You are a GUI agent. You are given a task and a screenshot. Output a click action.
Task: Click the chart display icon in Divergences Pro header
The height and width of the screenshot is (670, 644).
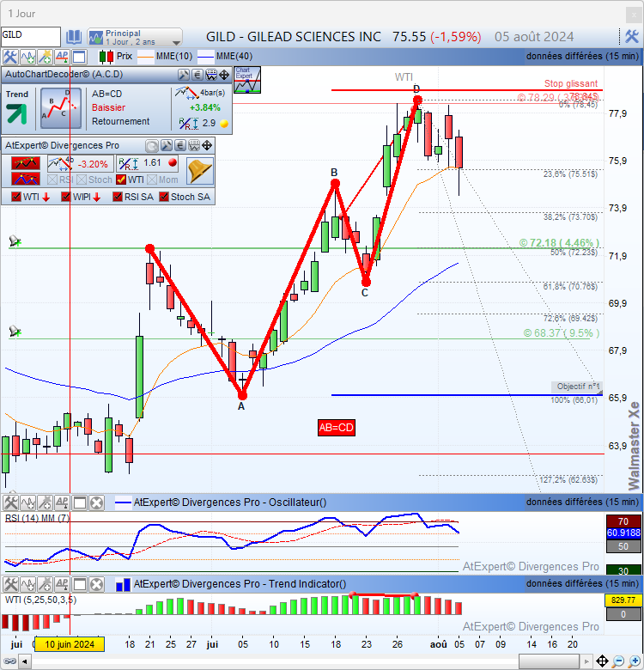[194, 146]
